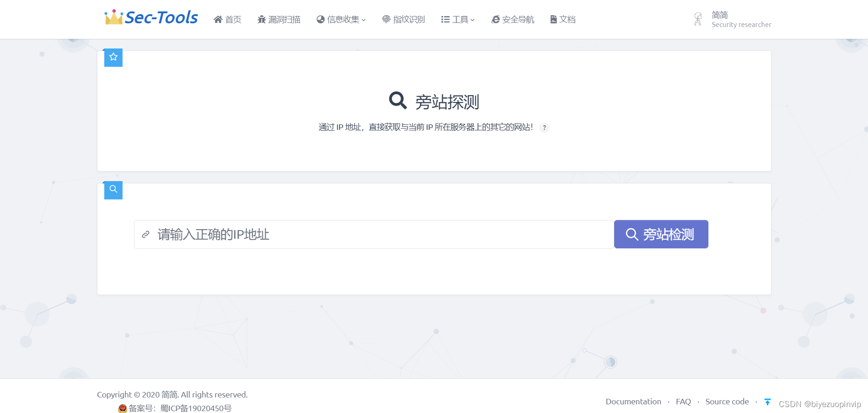Click the blue star icon on the card

click(x=113, y=57)
